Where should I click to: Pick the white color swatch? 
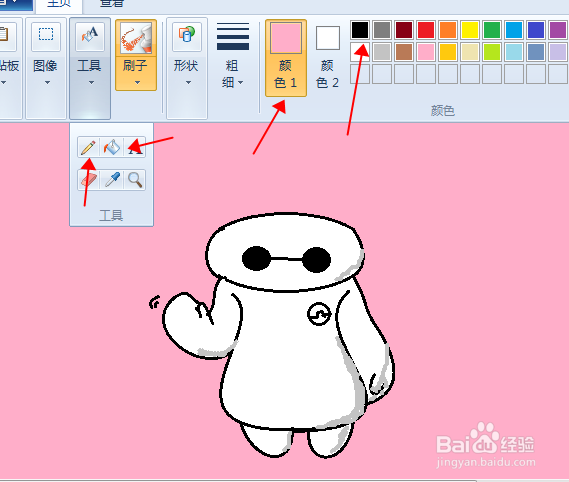[x=360, y=52]
